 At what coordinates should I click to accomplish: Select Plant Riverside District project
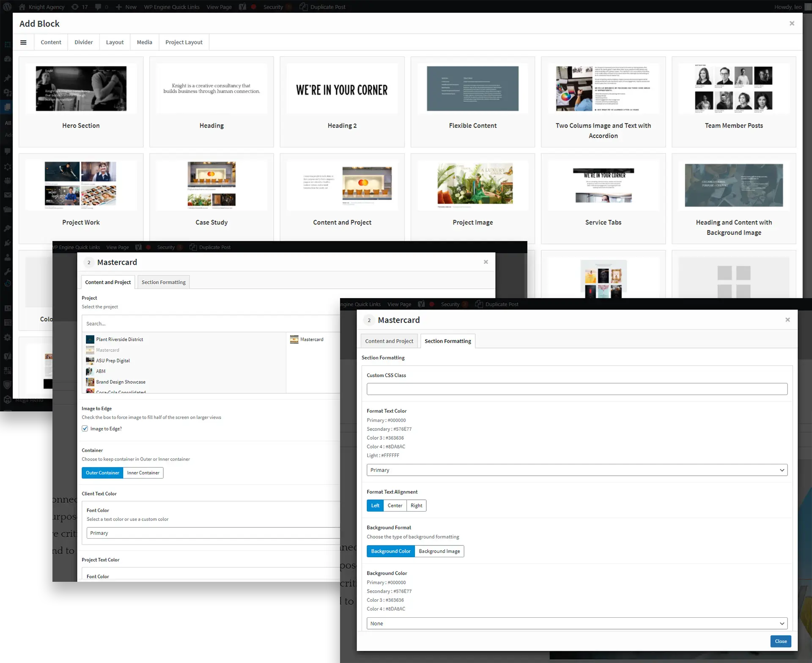tap(119, 339)
